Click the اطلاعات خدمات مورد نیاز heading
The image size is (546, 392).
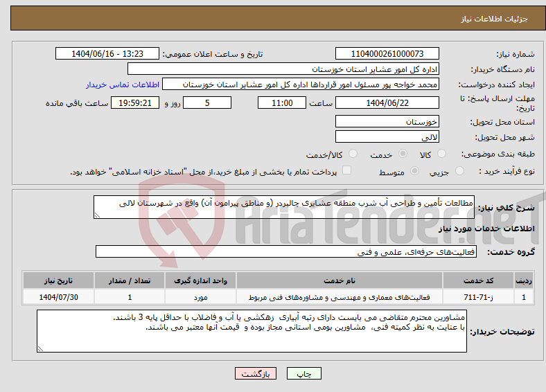[486, 229]
